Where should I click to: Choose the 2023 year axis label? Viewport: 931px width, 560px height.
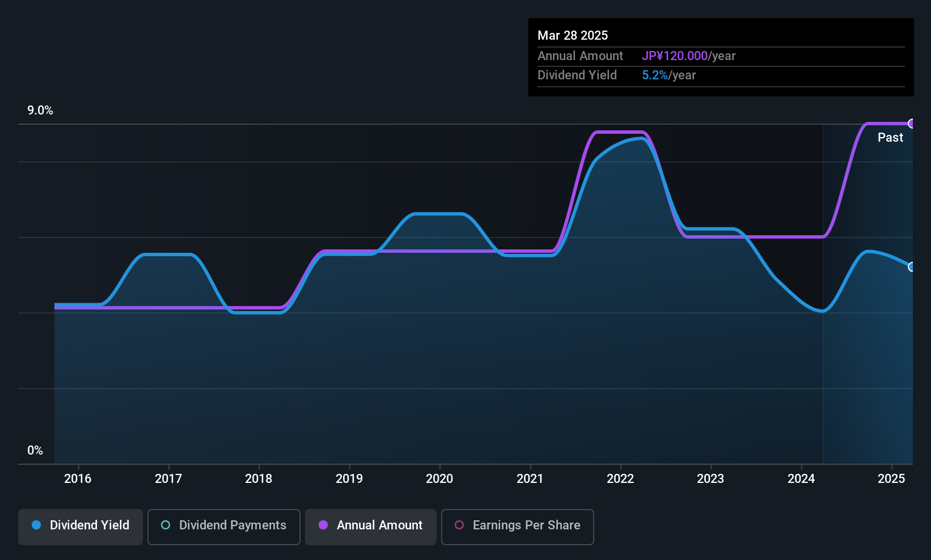(710, 479)
